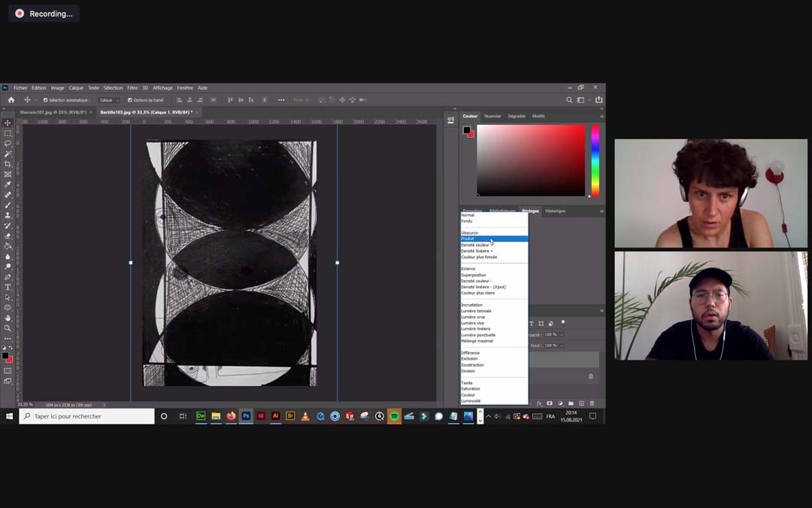
Task: Select the Hand tool
Action: [8, 318]
